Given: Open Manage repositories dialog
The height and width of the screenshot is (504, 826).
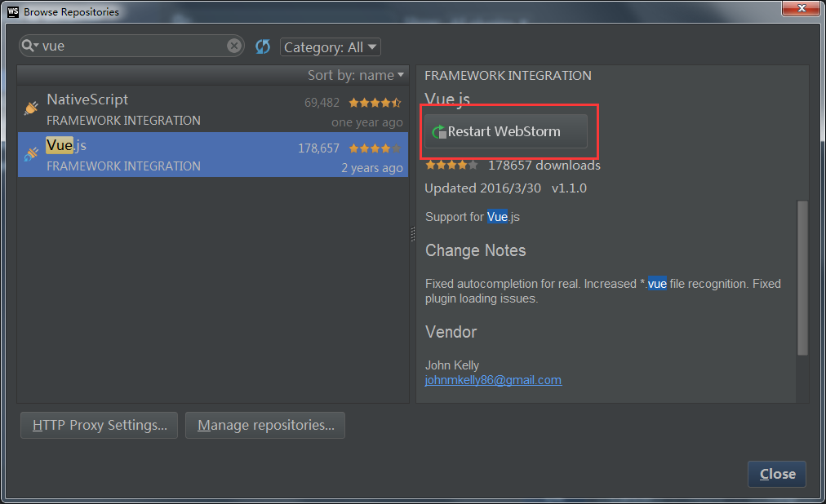Looking at the screenshot, I should tap(265, 425).
